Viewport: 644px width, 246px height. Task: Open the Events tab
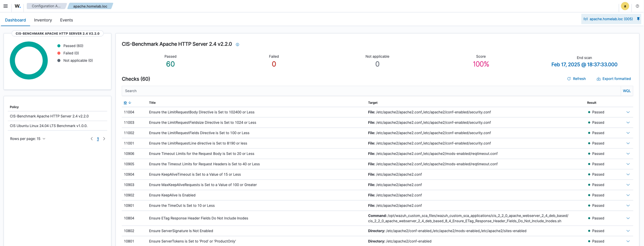tap(66, 20)
